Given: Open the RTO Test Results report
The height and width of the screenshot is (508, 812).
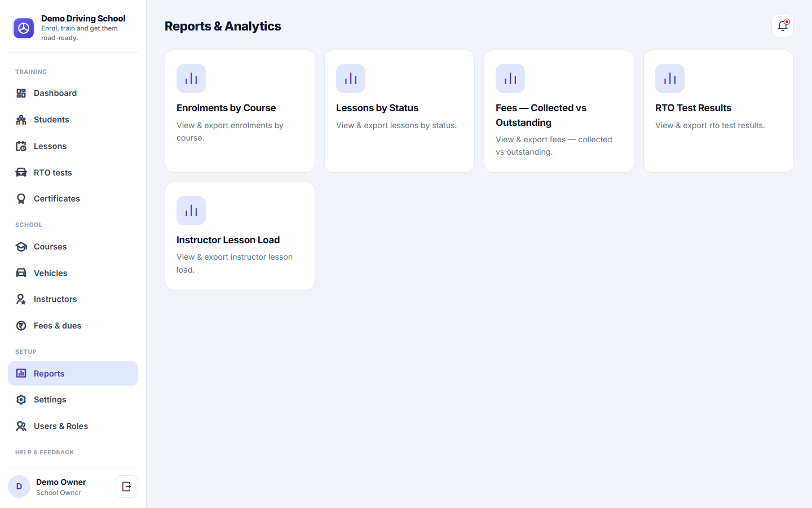Looking at the screenshot, I should 718,111.
